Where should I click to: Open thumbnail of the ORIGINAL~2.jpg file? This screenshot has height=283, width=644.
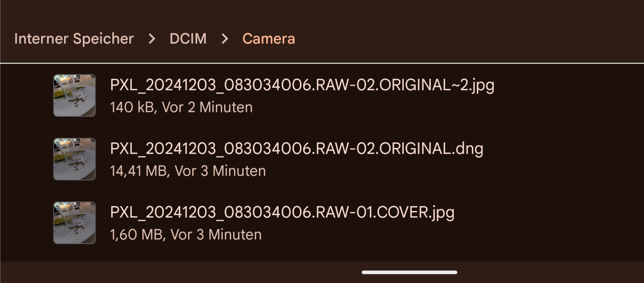(x=74, y=95)
